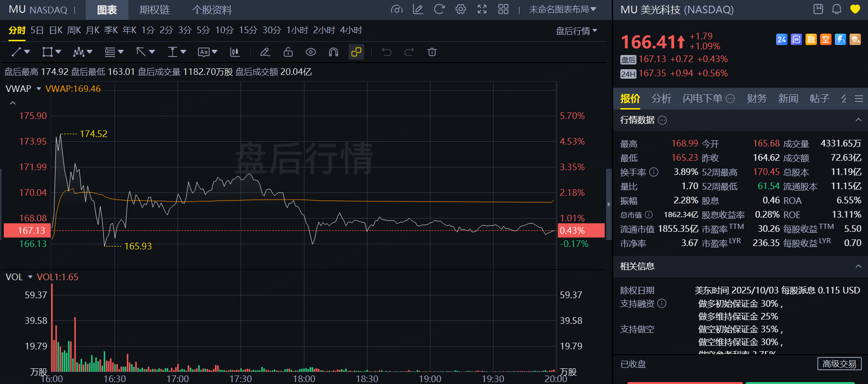The image size is (868, 384).
Task: Open the 帖子 tab
Action: click(x=819, y=99)
